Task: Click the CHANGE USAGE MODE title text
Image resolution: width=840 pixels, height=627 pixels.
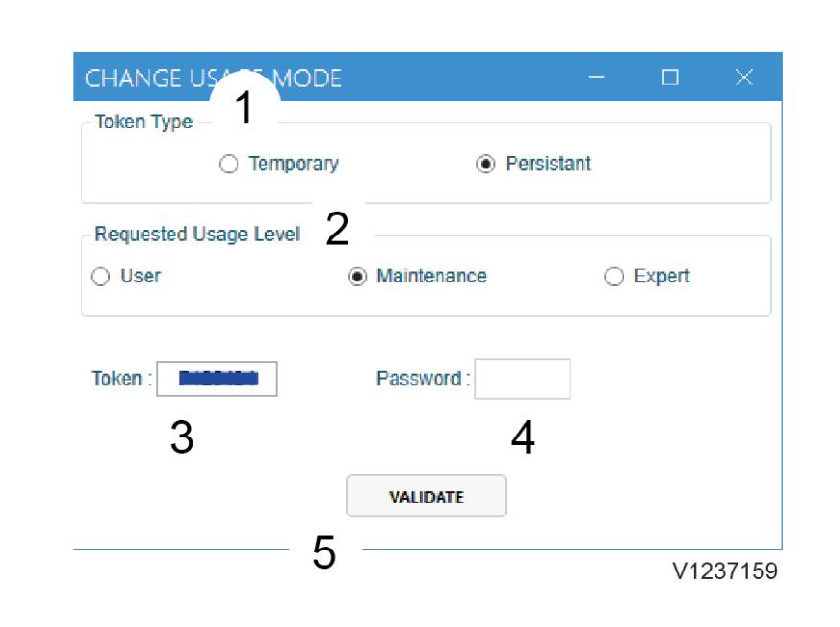Action: [x=214, y=78]
